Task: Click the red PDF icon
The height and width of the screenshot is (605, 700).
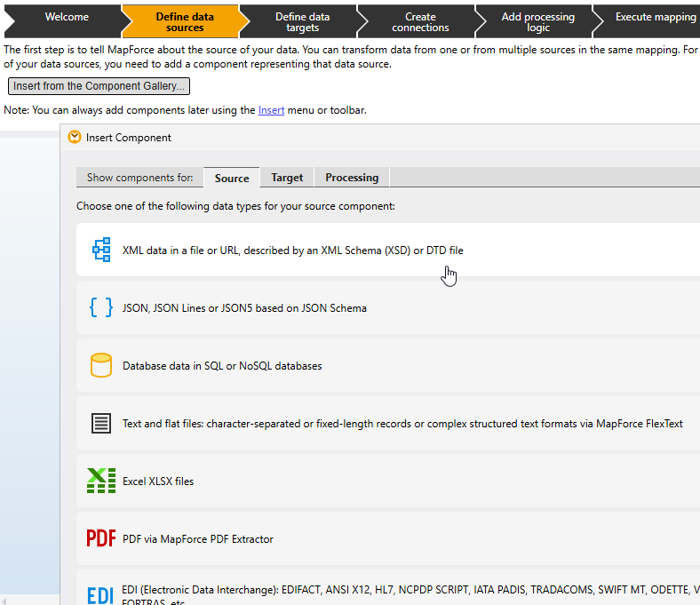Action: point(101,538)
